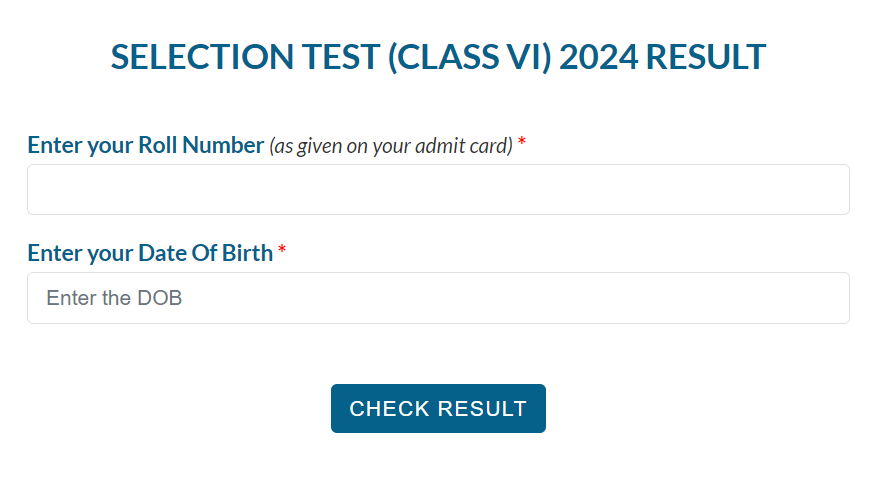
Task: Click the Date Of Birth input field
Action: click(438, 298)
